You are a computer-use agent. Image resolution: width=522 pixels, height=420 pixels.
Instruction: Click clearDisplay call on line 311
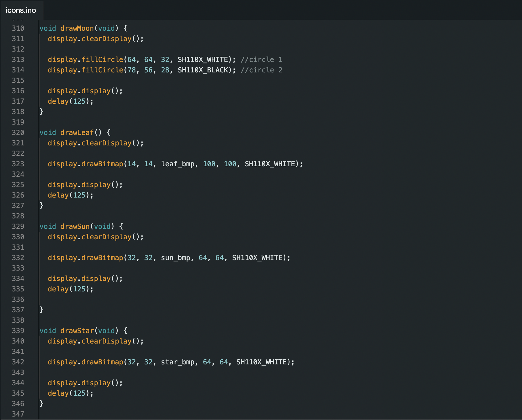point(96,39)
